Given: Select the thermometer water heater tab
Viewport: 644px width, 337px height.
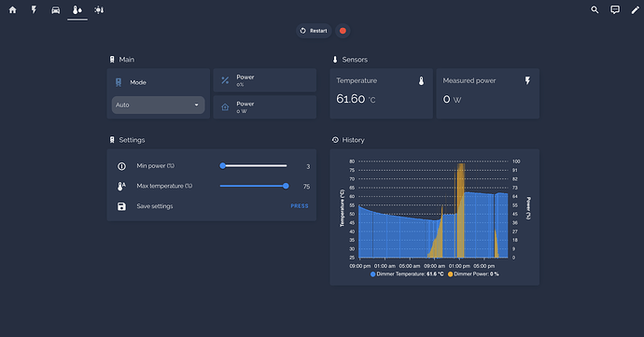Looking at the screenshot, I should (x=77, y=10).
